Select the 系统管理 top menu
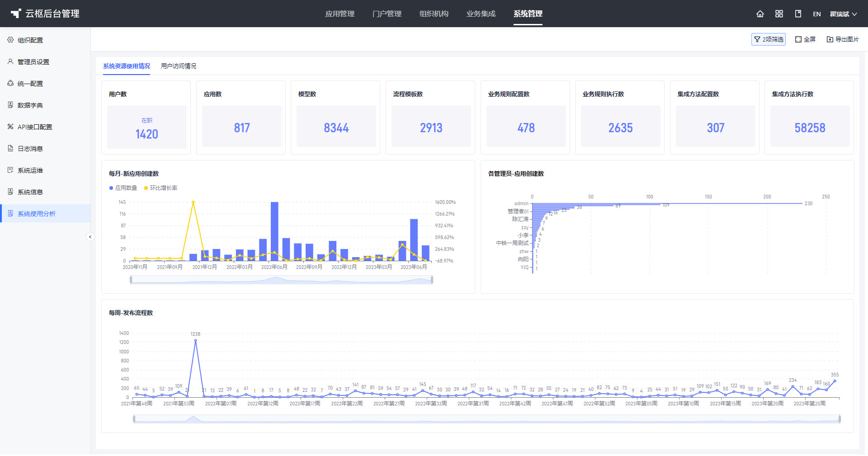This screenshot has height=456, width=868. [528, 14]
